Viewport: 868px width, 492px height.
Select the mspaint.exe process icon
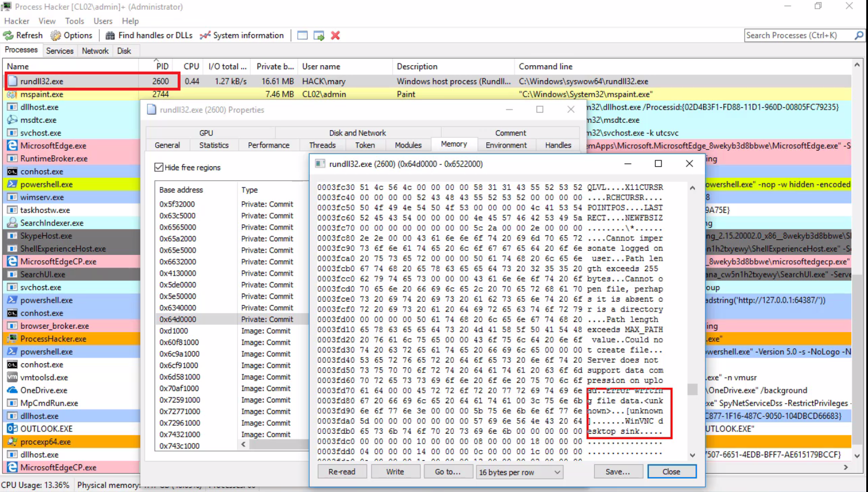click(x=12, y=94)
